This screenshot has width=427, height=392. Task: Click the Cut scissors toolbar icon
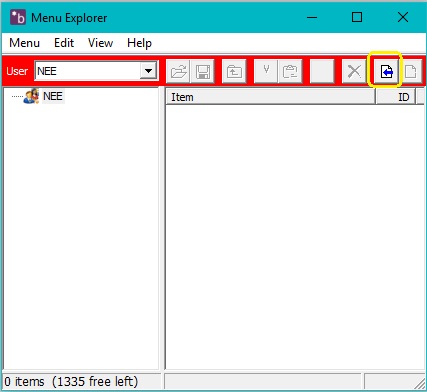(x=266, y=71)
